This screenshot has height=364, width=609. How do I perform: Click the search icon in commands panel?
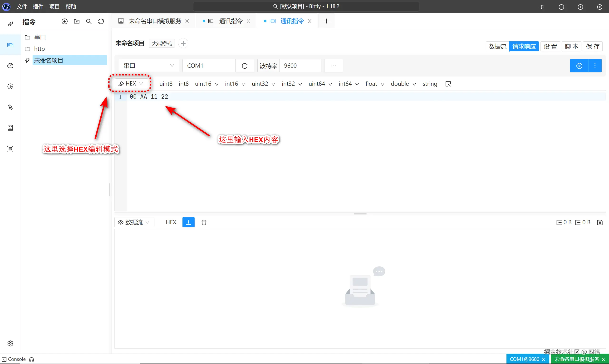coord(89,22)
